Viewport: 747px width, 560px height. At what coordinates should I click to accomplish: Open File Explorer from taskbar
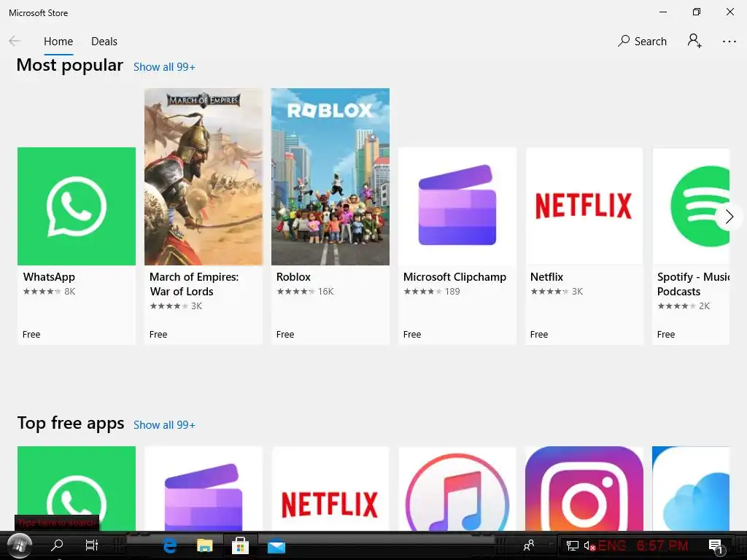[x=205, y=545]
